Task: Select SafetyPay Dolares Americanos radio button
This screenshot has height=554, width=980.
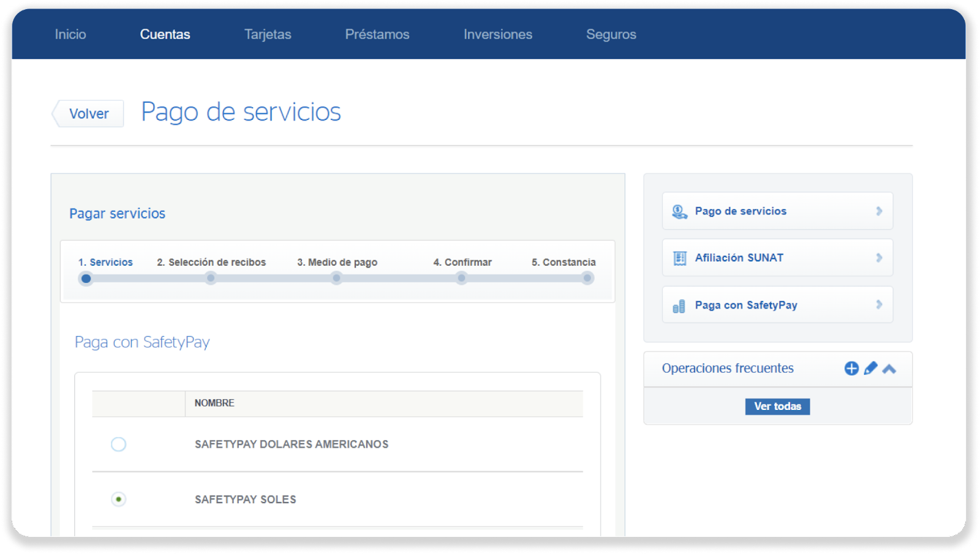Action: (x=118, y=444)
